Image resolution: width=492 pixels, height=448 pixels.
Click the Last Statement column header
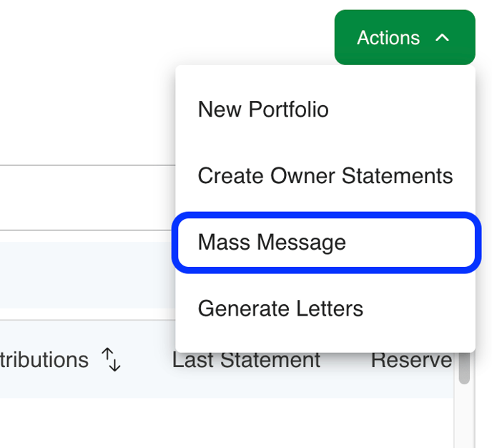pyautogui.click(x=246, y=359)
